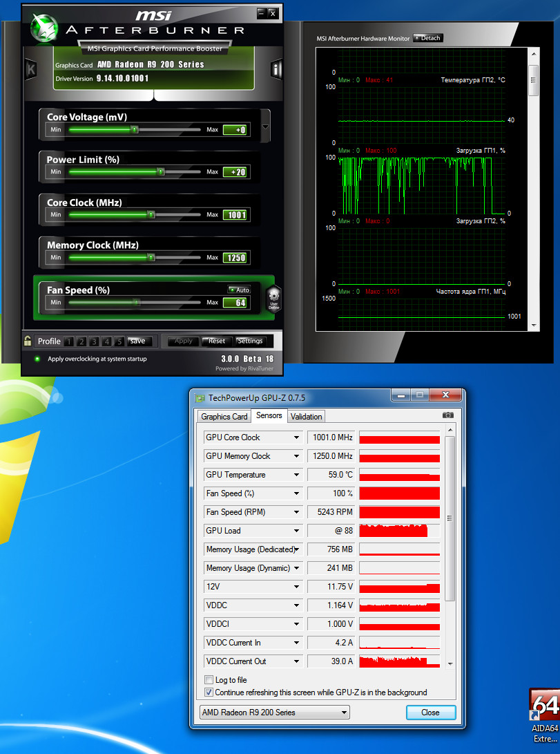Detach the Hardware Monitor panel
This screenshot has width=560, height=754.
427,38
